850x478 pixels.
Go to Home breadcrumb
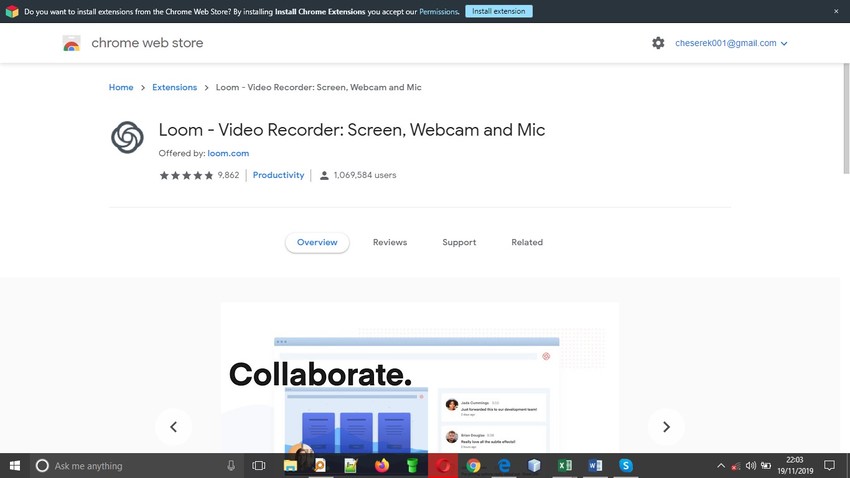(x=121, y=87)
